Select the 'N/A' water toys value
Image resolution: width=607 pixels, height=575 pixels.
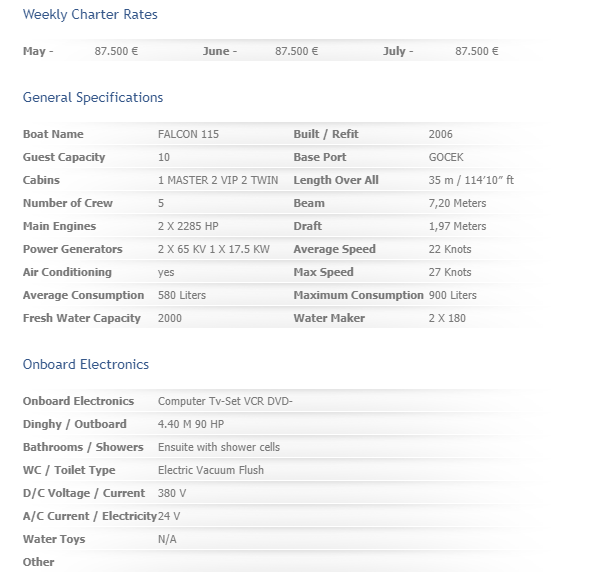167,539
